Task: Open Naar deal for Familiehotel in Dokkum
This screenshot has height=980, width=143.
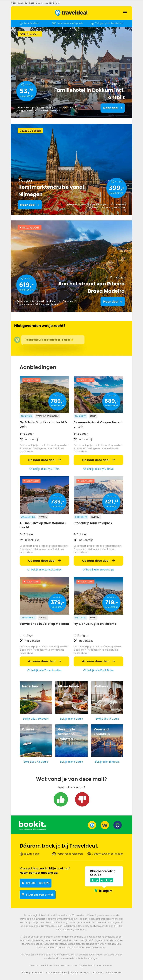Action: (x=113, y=108)
